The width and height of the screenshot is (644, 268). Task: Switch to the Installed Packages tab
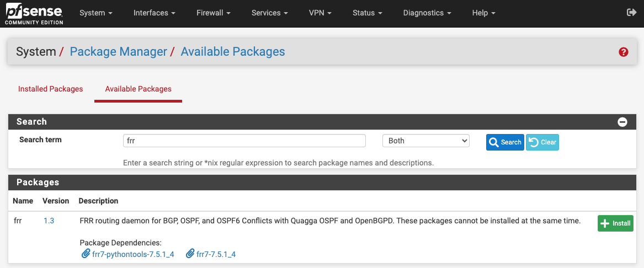coord(50,89)
